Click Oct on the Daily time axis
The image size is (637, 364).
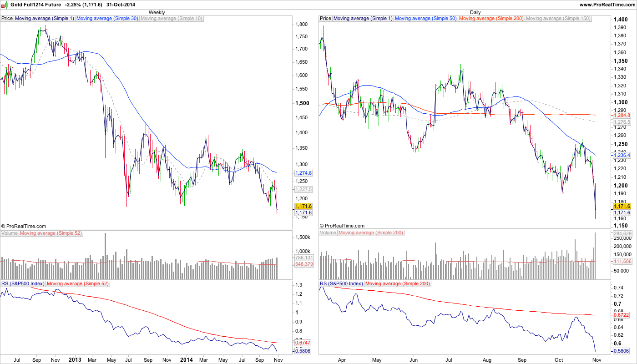(560, 359)
